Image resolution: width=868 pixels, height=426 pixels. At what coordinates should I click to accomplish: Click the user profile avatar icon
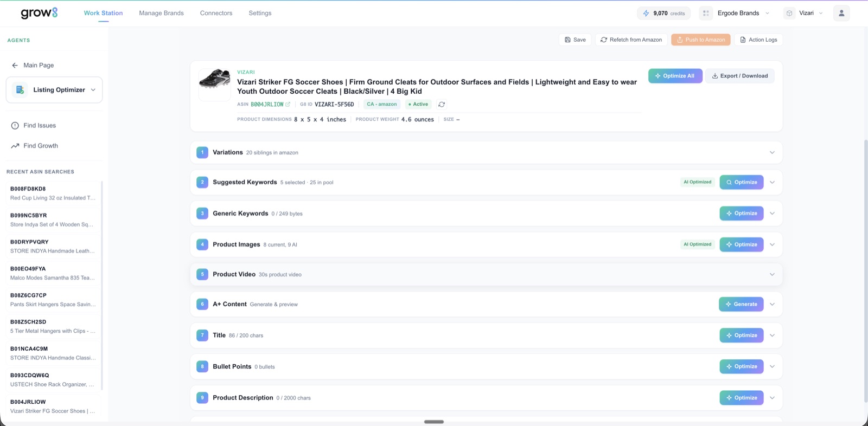[841, 13]
